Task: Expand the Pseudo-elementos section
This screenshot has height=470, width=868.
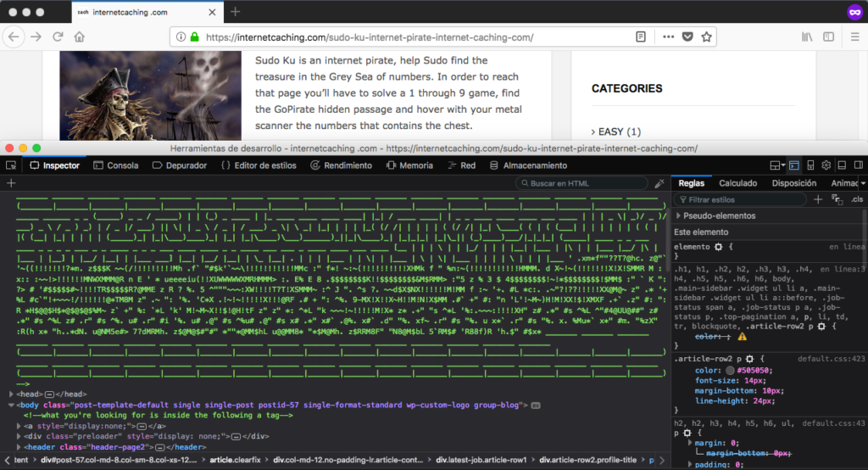Action: [678, 215]
